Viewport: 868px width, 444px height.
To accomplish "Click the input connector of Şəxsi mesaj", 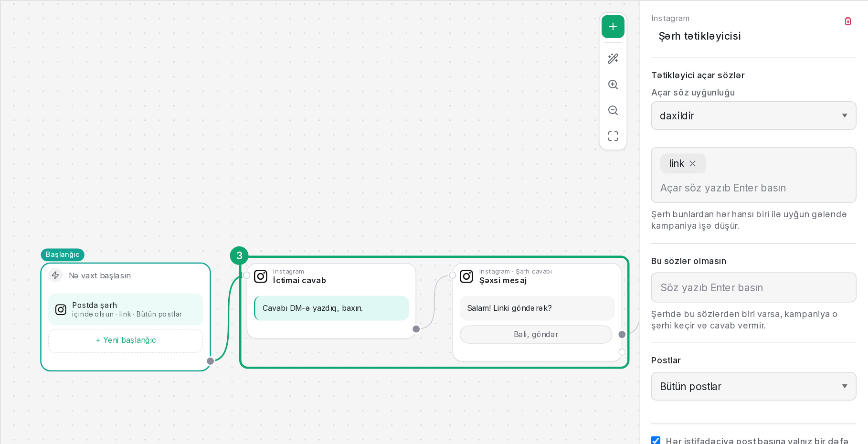I will [452, 275].
